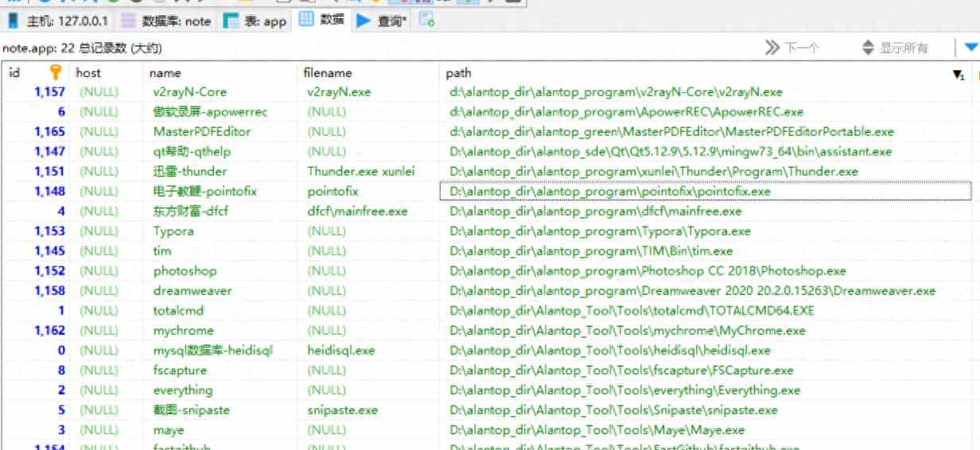Select the path ending Everything.exe

tap(624, 390)
